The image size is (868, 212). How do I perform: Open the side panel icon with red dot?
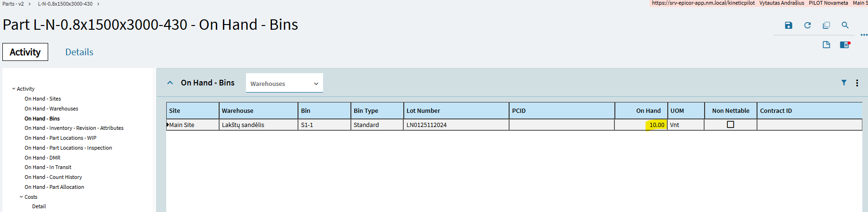point(845,45)
